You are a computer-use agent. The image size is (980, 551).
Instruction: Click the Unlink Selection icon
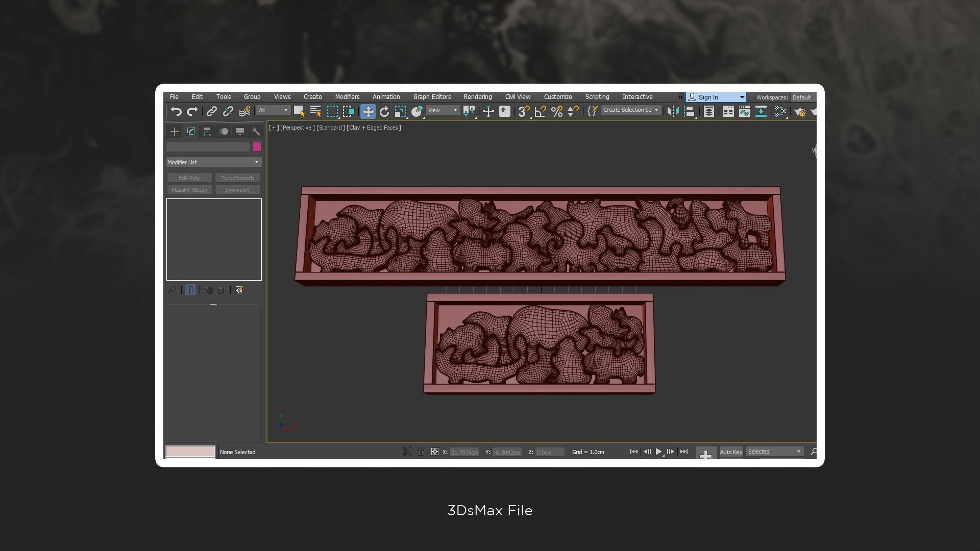pyautogui.click(x=228, y=111)
